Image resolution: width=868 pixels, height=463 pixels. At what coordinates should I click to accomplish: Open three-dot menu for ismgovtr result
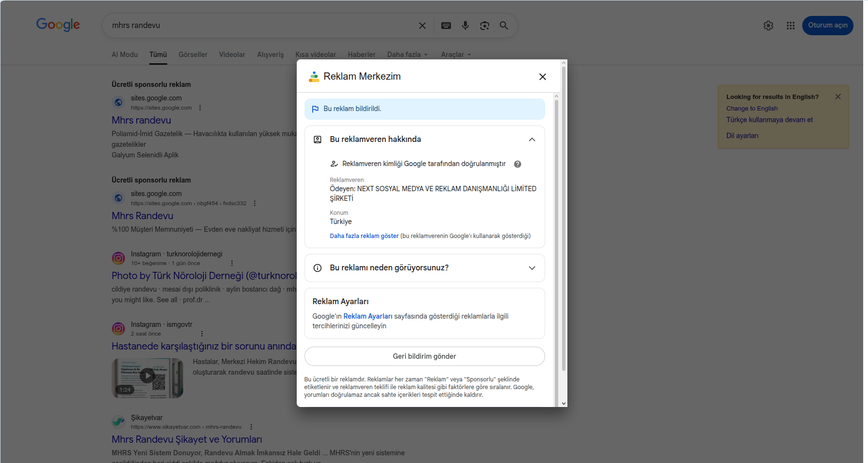[x=202, y=334]
